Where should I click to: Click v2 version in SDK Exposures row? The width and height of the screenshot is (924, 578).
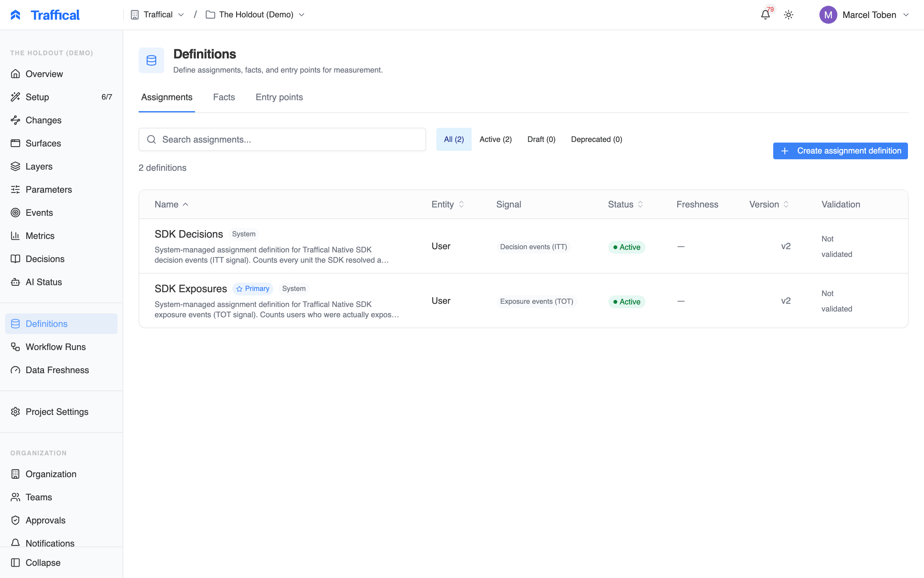pyautogui.click(x=786, y=301)
